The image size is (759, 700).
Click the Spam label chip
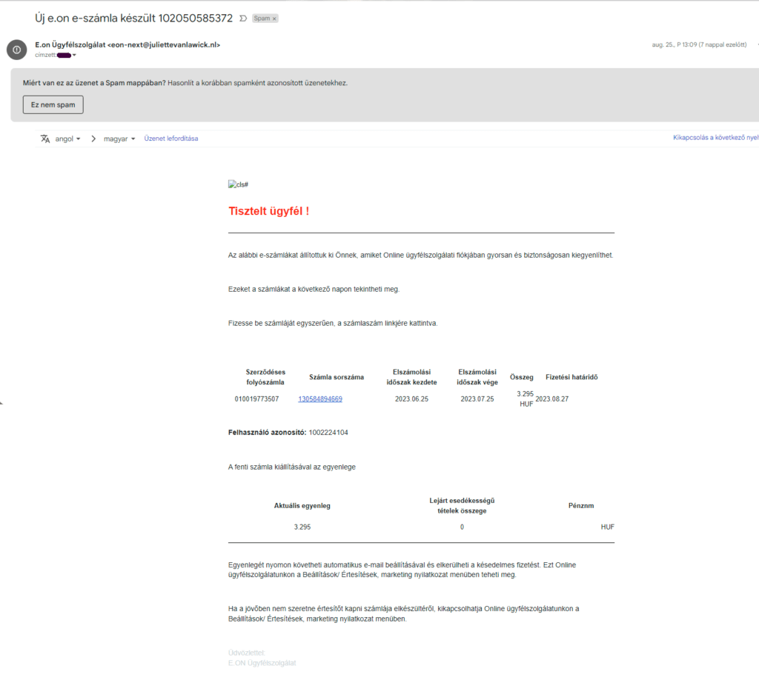point(262,18)
